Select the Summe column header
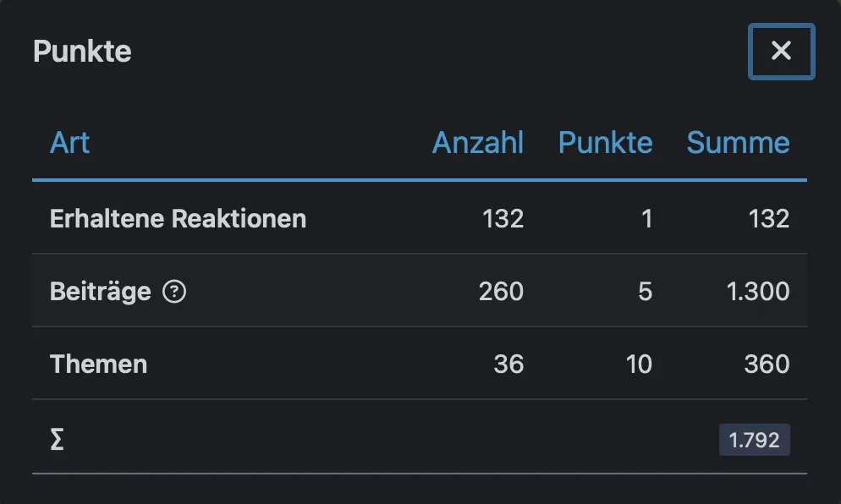841x504 pixels. tap(738, 142)
